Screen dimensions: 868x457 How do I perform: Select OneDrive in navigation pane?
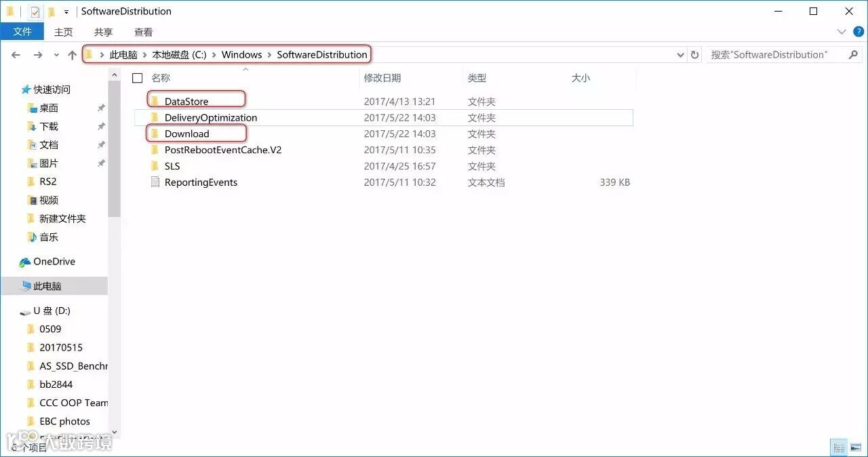coord(54,262)
